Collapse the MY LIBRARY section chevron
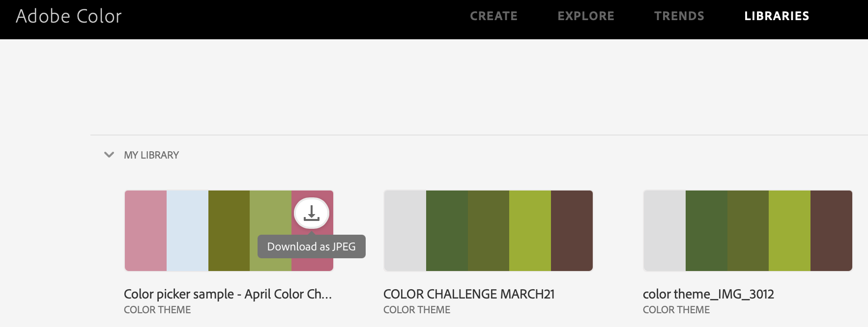 point(109,155)
